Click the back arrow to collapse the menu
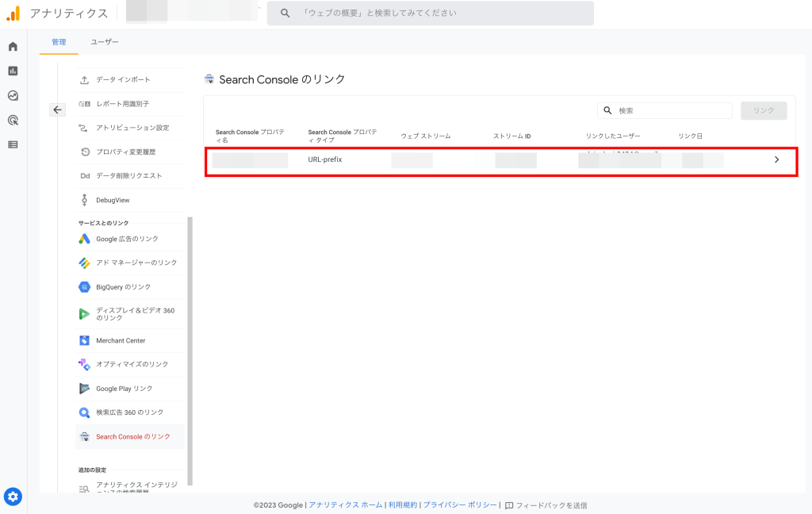The image size is (812, 514). [57, 109]
